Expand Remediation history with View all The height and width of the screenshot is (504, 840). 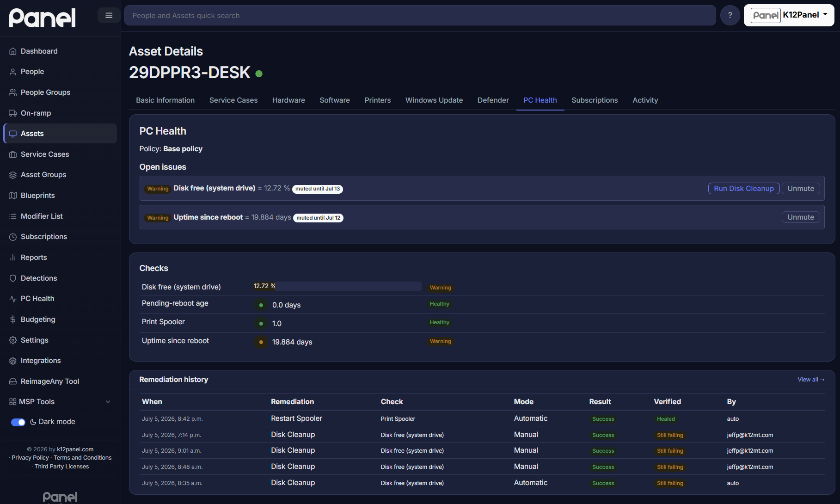pos(811,380)
